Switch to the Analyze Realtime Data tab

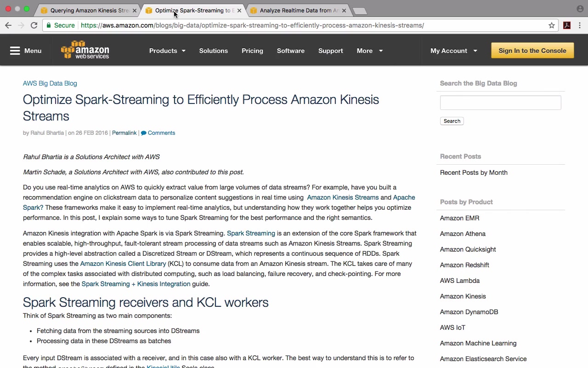point(299,11)
